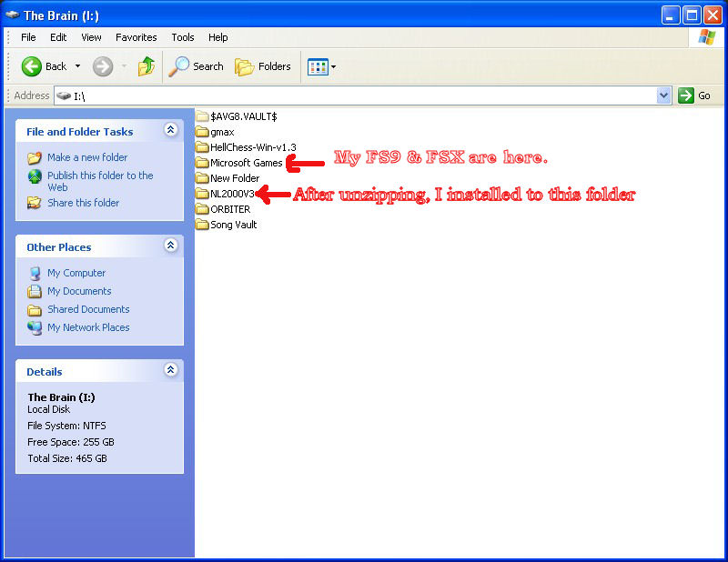Toggle the Folders pane button
The height and width of the screenshot is (562, 728).
pyautogui.click(x=263, y=66)
